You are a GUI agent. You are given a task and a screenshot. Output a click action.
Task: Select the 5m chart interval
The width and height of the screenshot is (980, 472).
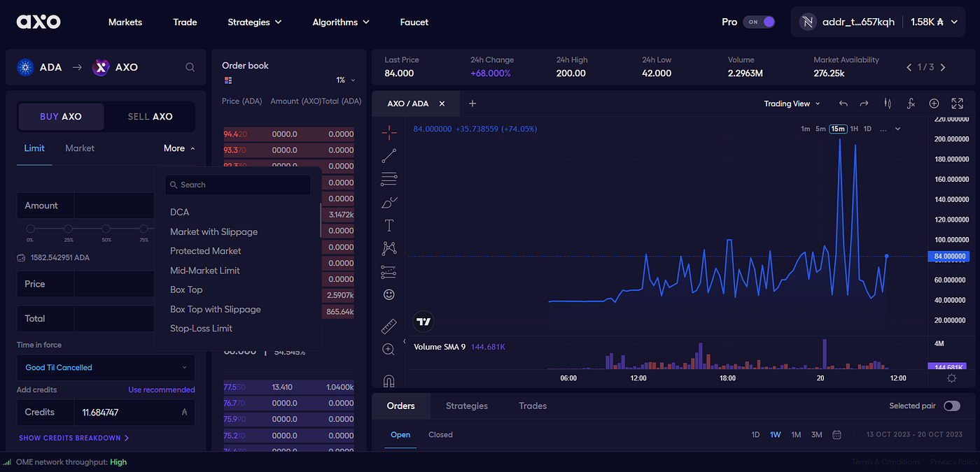(820, 129)
